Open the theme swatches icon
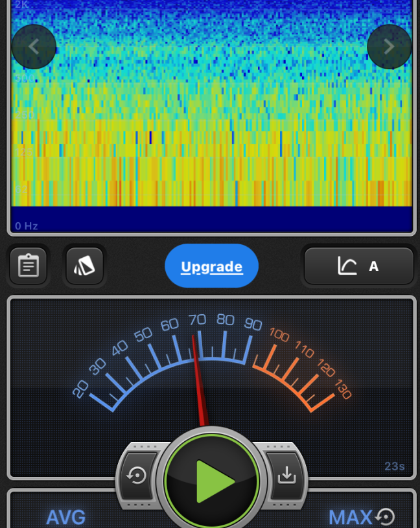This screenshot has width=420, height=528. 84,266
